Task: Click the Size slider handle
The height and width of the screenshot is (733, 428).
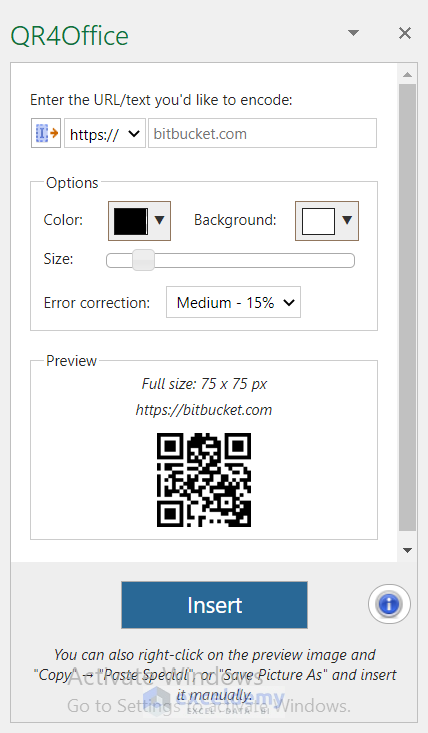Action: [x=143, y=260]
